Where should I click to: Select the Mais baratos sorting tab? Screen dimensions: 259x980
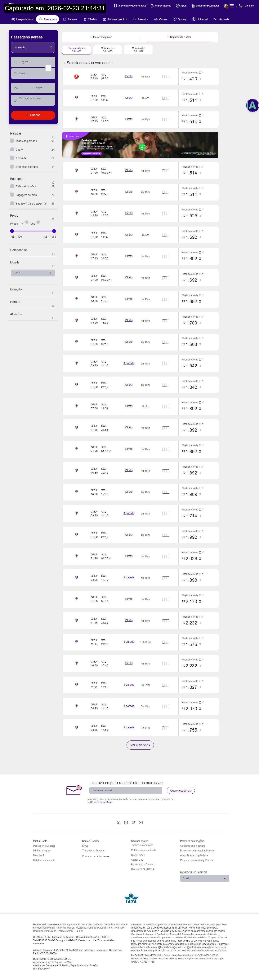107,49
